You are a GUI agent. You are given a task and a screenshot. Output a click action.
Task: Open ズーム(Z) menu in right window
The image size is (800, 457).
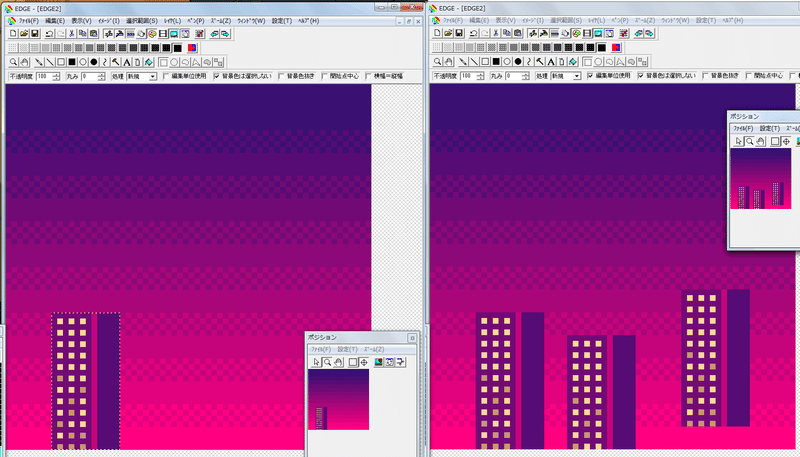(x=645, y=20)
